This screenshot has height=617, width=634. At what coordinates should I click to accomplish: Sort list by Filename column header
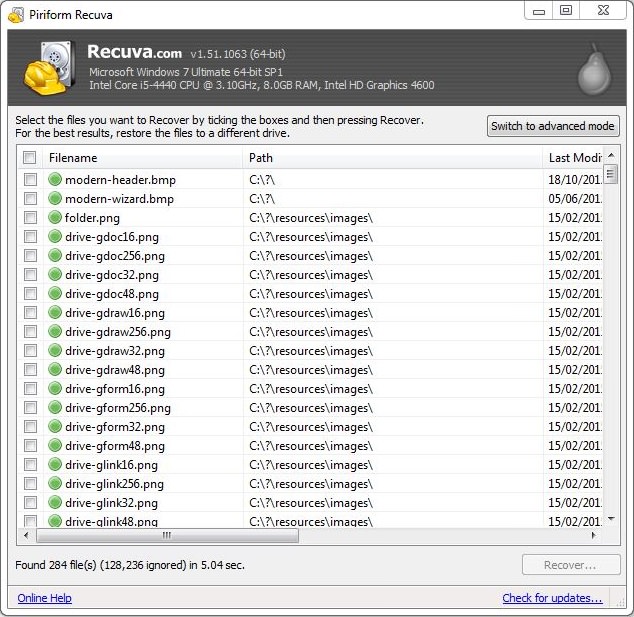click(x=142, y=158)
